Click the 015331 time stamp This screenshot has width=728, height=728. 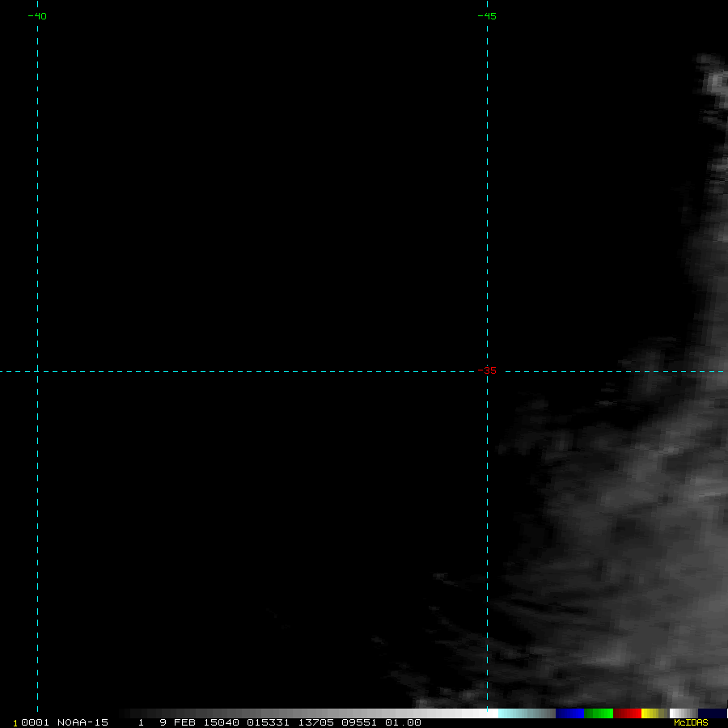[268, 722]
